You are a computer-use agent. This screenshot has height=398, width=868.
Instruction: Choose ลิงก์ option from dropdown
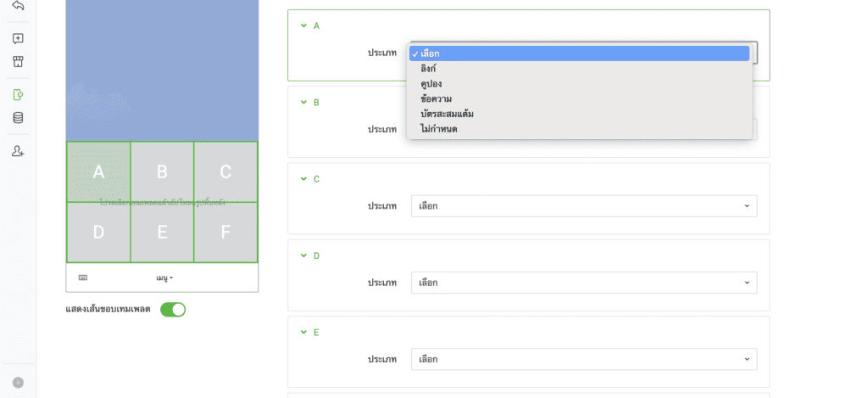(x=579, y=69)
